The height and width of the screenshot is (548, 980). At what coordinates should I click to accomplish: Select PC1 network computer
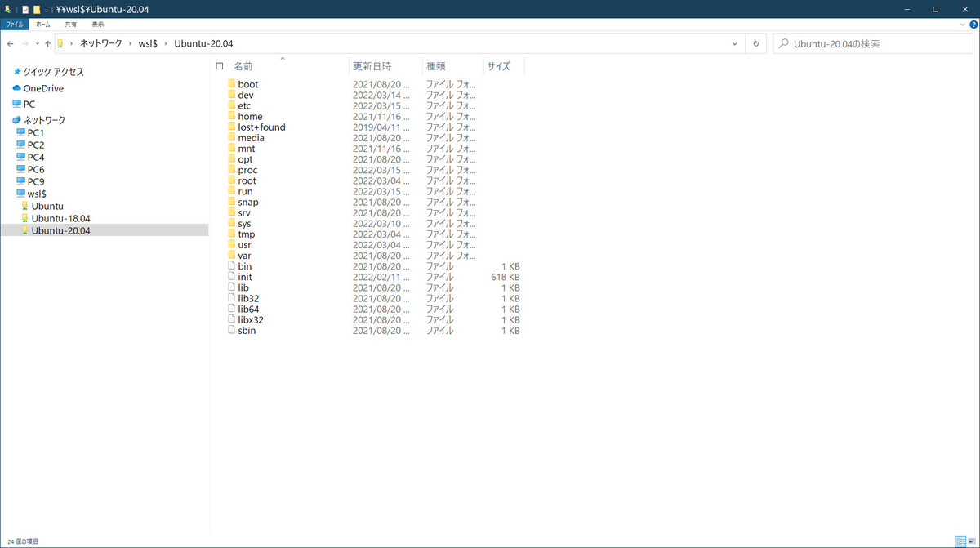coord(30,132)
